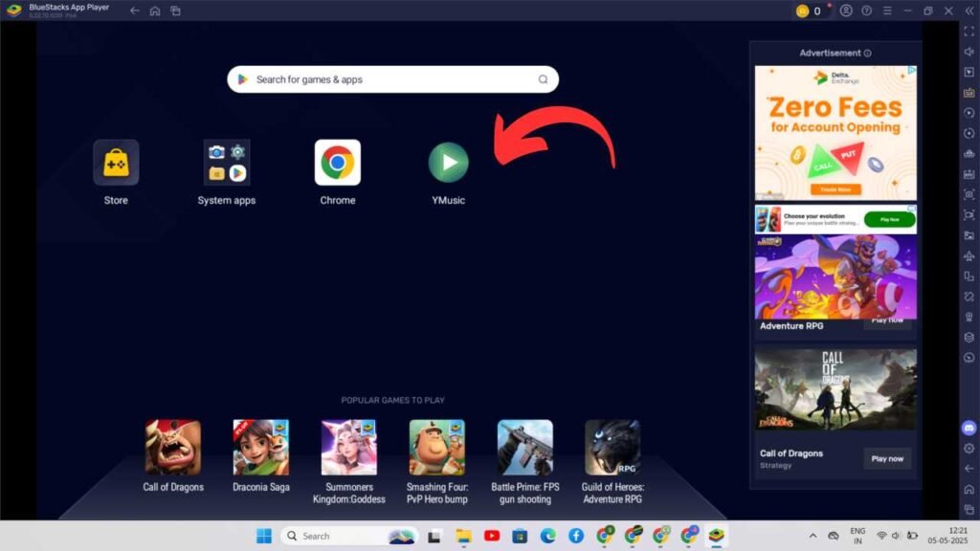Take a screenshot from the side toolbar

click(969, 194)
